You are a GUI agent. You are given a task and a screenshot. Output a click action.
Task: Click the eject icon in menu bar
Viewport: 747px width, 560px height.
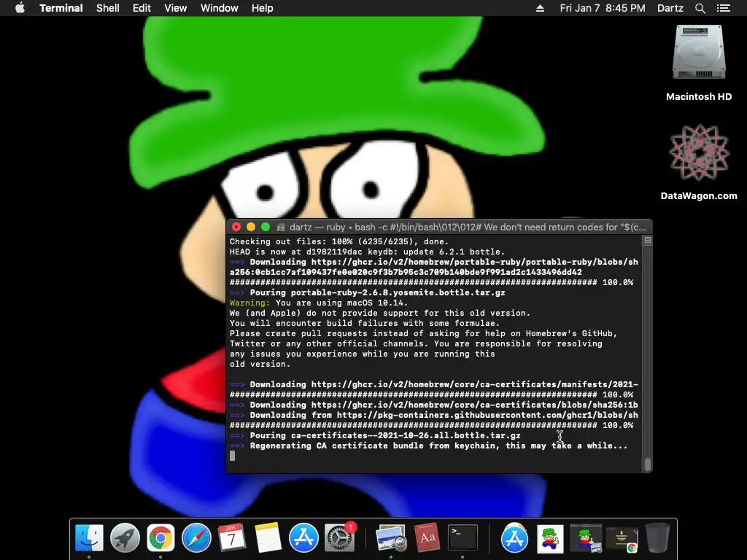point(540,8)
